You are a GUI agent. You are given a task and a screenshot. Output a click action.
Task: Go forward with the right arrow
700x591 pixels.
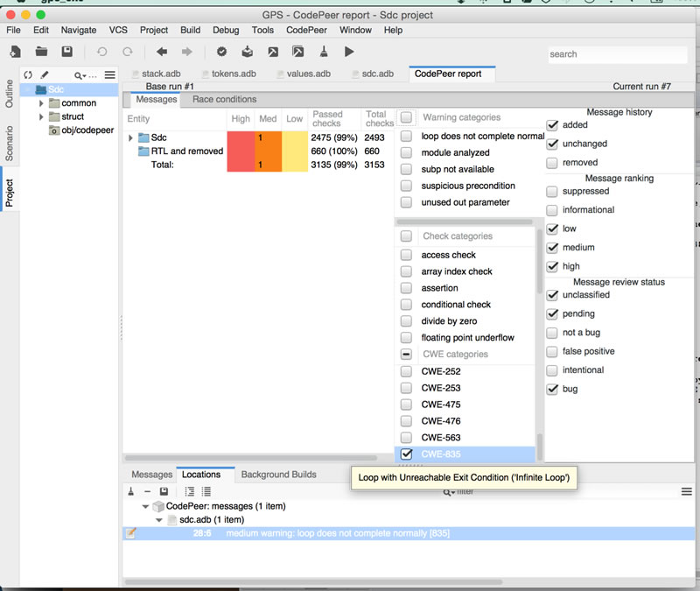click(x=186, y=52)
